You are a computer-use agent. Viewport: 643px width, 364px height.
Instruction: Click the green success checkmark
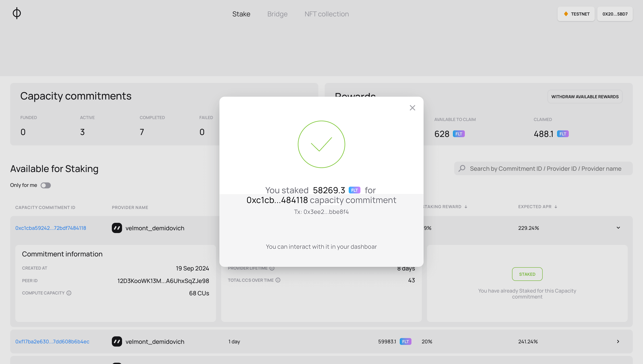[x=321, y=144]
